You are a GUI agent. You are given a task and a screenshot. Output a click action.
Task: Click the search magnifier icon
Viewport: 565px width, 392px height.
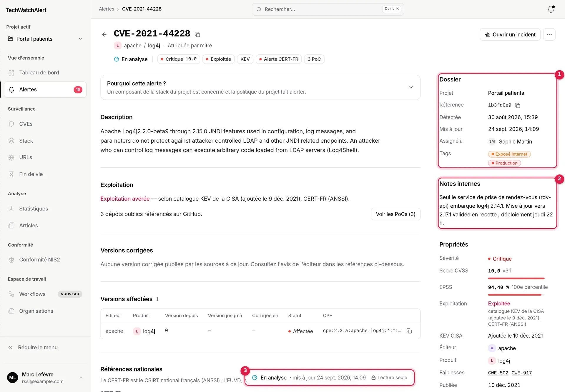[259, 9]
